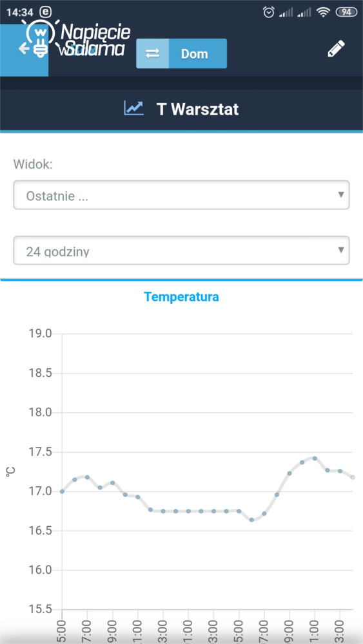
Task: Tap the Napięcie Salama text logo
Action: (x=96, y=40)
